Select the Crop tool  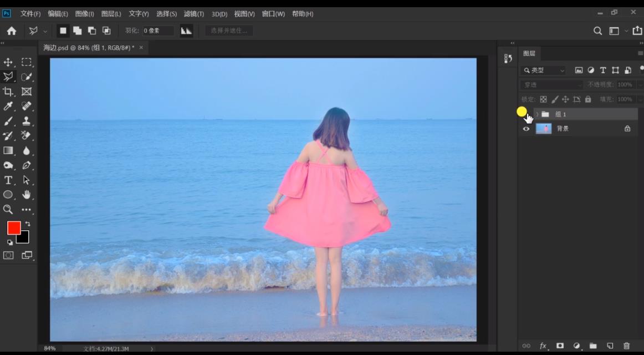(x=8, y=92)
